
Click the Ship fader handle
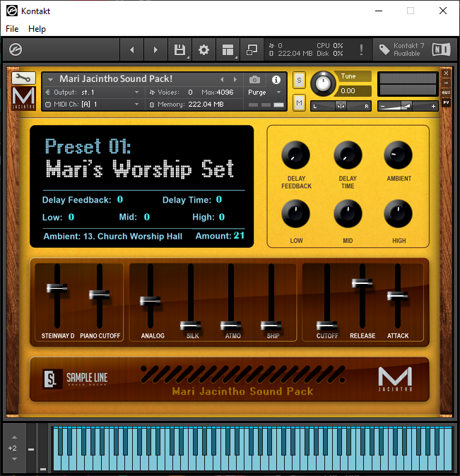coord(271,326)
